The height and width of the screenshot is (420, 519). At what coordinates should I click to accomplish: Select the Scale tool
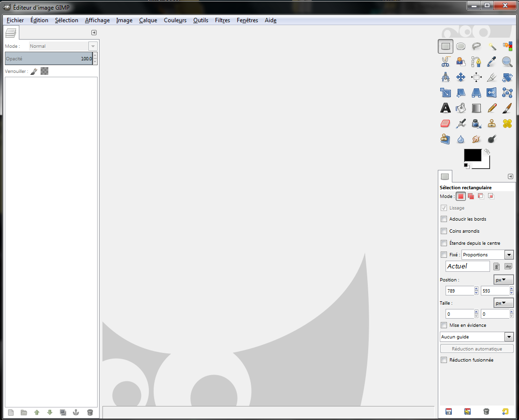(445, 93)
